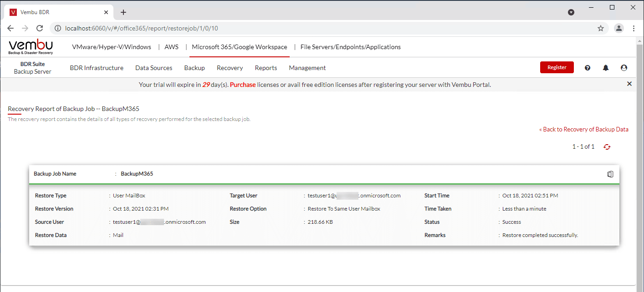Open the Recovery menu
This screenshot has height=292, width=644.
click(230, 68)
